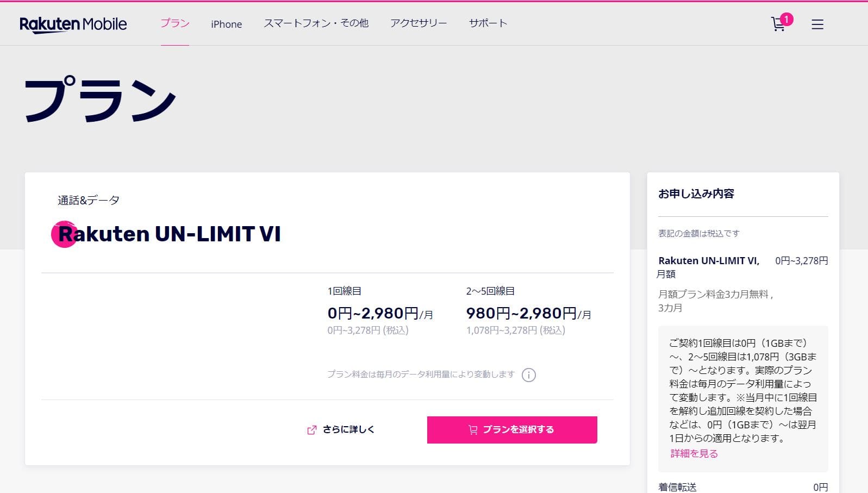Open the プラン navigation tab
This screenshot has width=868, height=493.
175,23
